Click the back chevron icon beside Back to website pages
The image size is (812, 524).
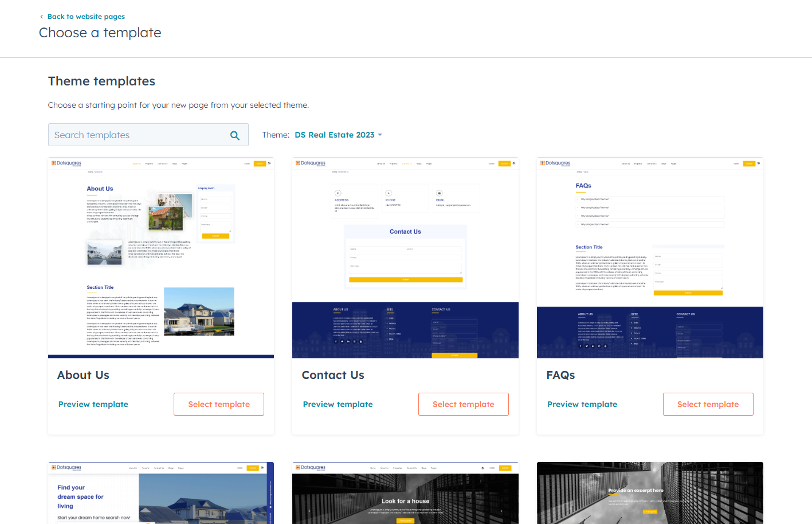(x=41, y=17)
